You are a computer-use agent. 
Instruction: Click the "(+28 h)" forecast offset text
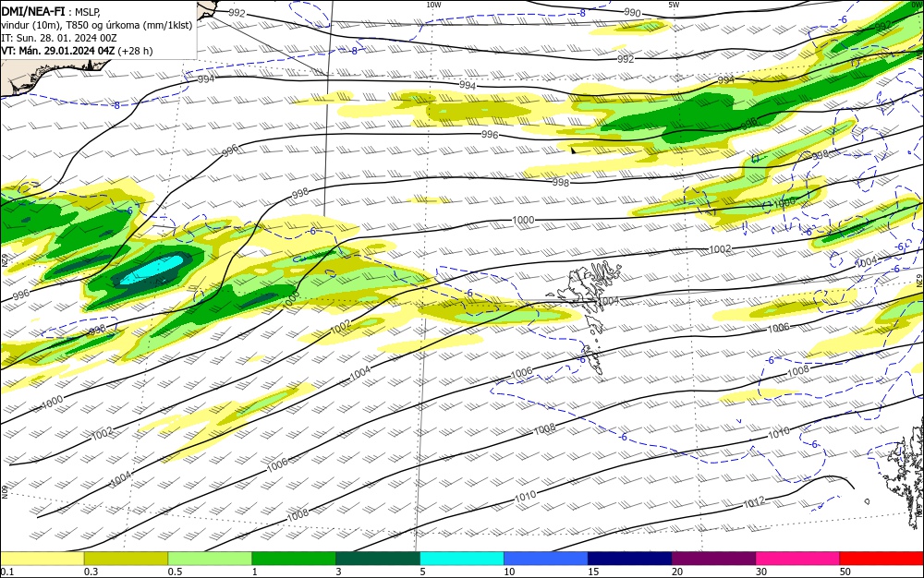coord(135,51)
